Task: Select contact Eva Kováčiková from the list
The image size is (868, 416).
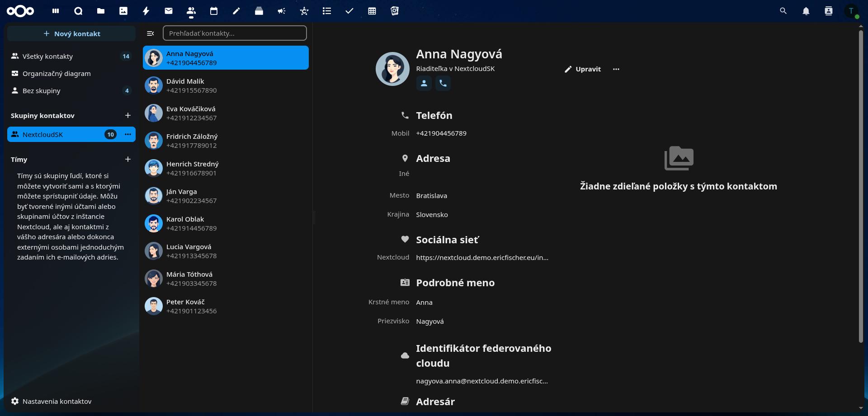Action: tap(225, 113)
